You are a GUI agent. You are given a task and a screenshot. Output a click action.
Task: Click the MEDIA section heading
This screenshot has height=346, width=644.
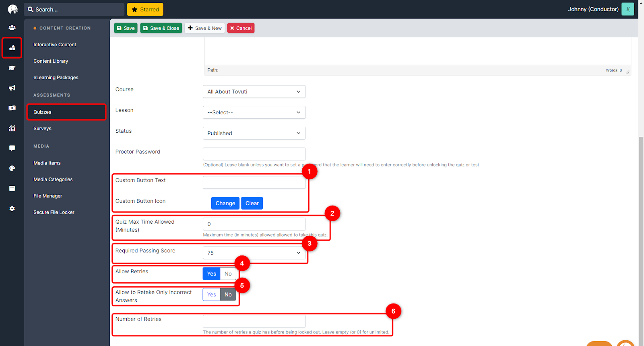click(x=41, y=146)
